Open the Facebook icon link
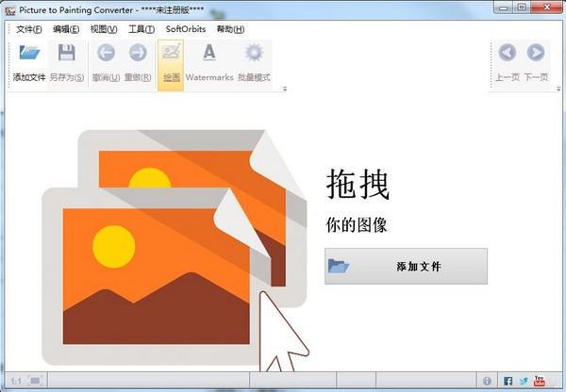The width and height of the screenshot is (566, 392). click(508, 381)
